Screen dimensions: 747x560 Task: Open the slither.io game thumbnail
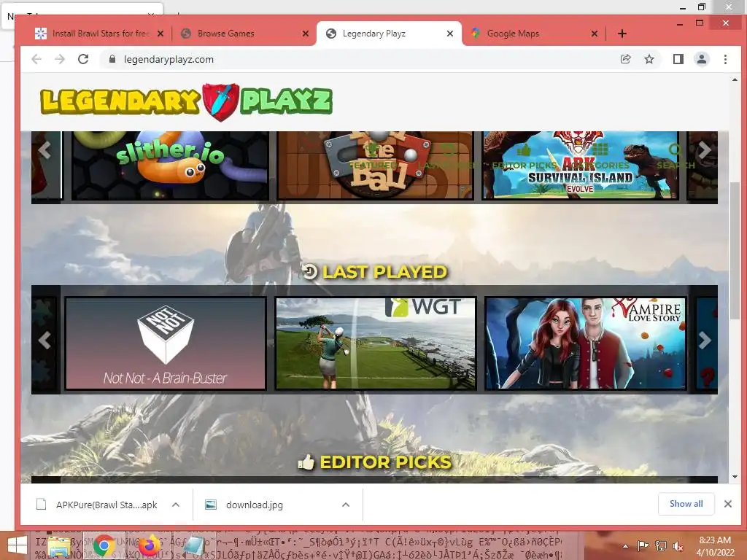coord(170,166)
